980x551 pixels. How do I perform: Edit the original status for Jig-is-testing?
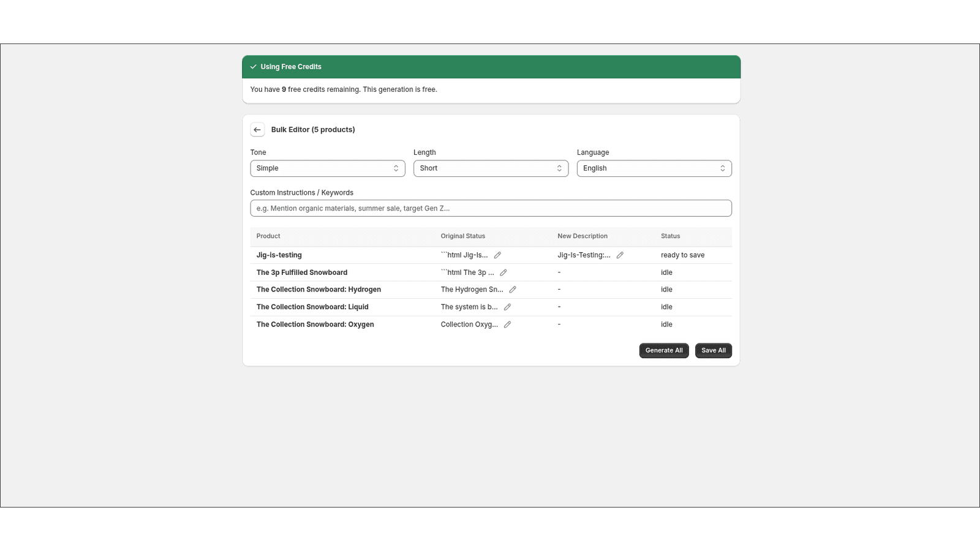click(x=497, y=255)
